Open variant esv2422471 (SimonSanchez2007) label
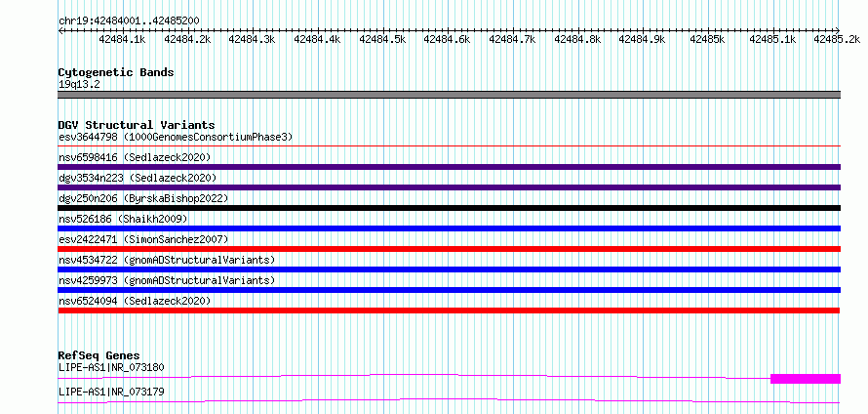This screenshot has width=868, height=414. point(143,239)
